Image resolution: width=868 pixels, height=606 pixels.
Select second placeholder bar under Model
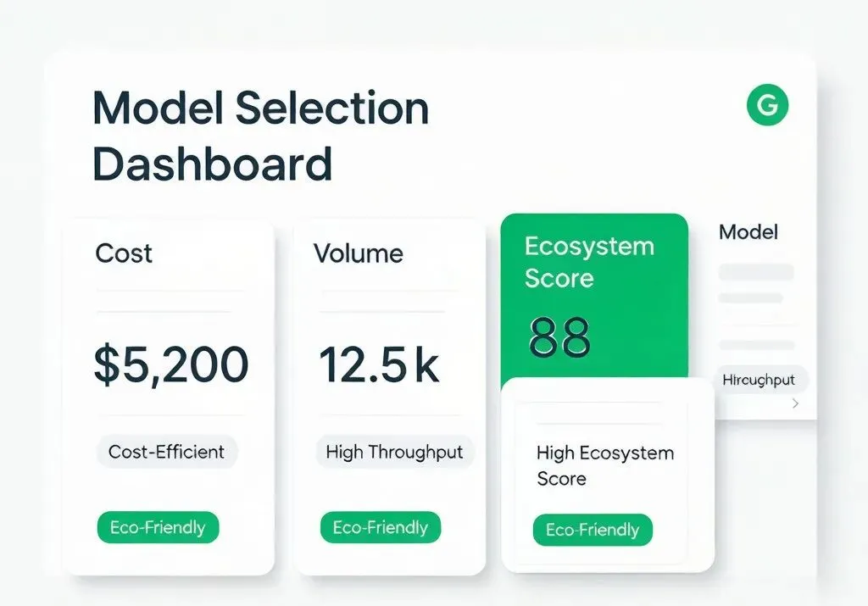point(751,298)
